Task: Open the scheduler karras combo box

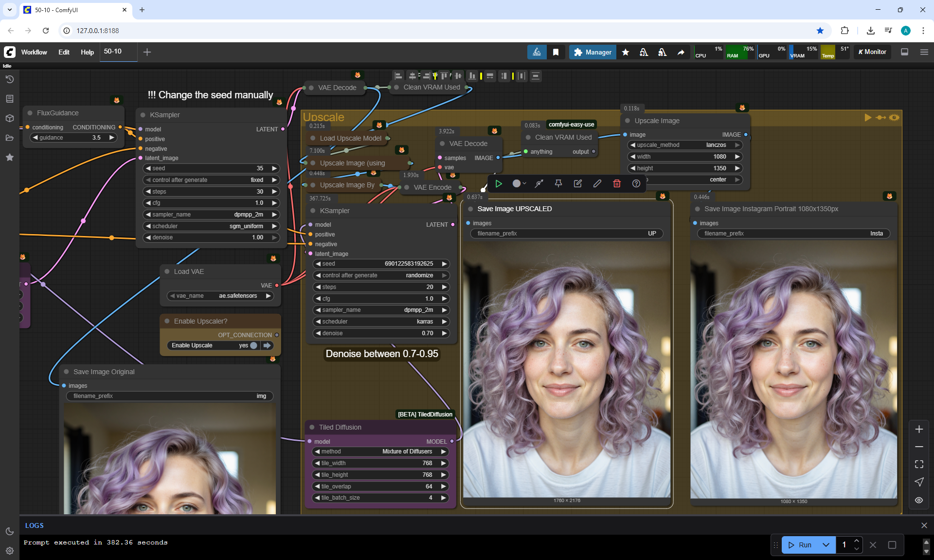Action: (380, 322)
